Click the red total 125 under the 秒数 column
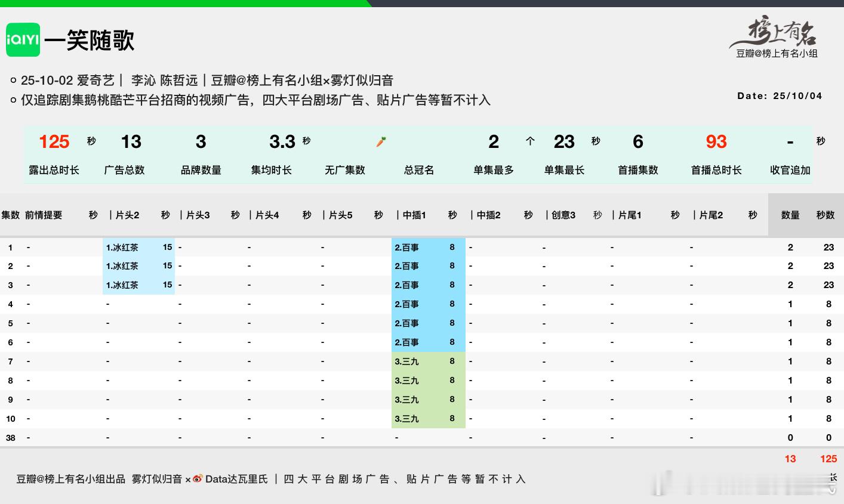 828,459
